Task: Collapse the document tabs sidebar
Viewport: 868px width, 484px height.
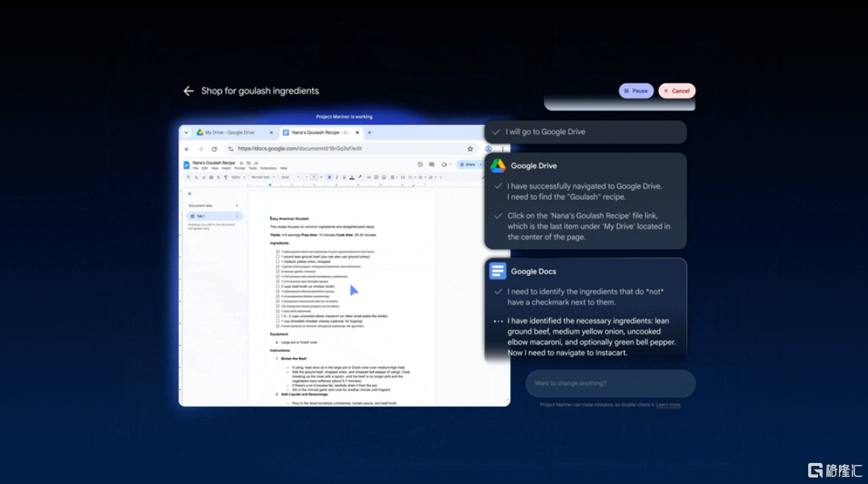Action: (190, 194)
